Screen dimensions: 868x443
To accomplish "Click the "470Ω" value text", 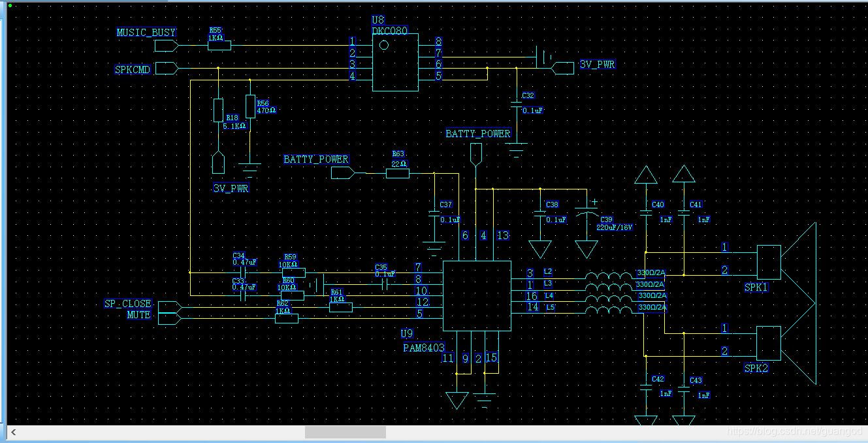I will click(x=266, y=110).
